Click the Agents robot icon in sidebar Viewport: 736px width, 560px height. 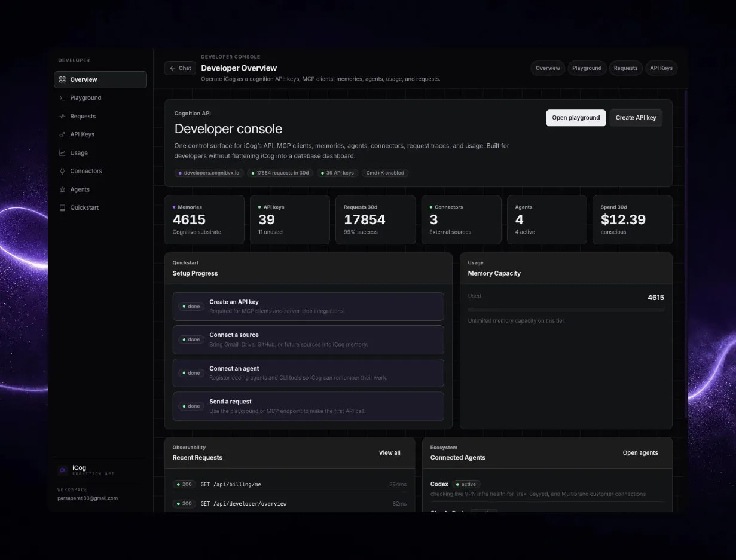(62, 189)
